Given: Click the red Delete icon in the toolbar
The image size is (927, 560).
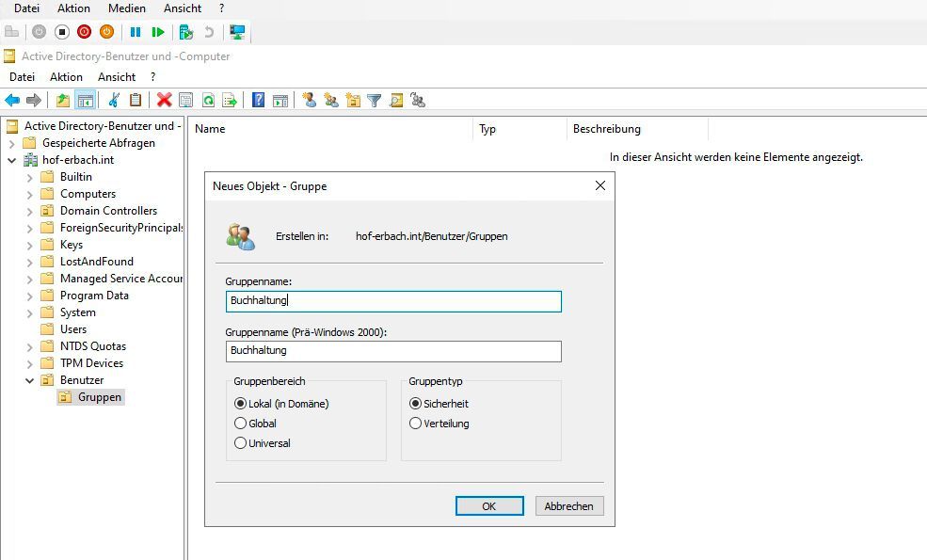Looking at the screenshot, I should coord(164,100).
